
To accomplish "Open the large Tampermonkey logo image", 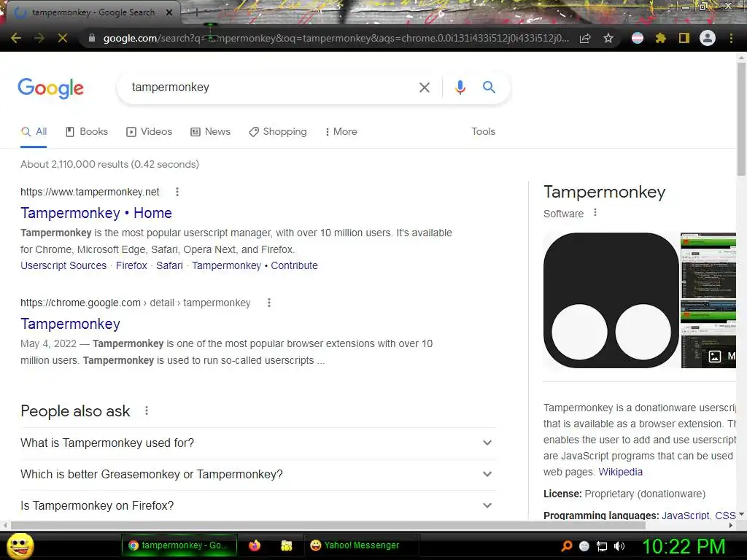I will (611, 300).
